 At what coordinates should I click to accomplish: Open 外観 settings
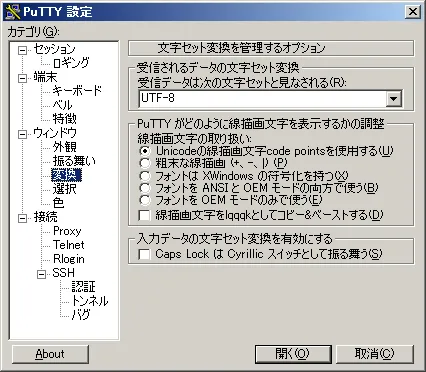click(x=65, y=147)
